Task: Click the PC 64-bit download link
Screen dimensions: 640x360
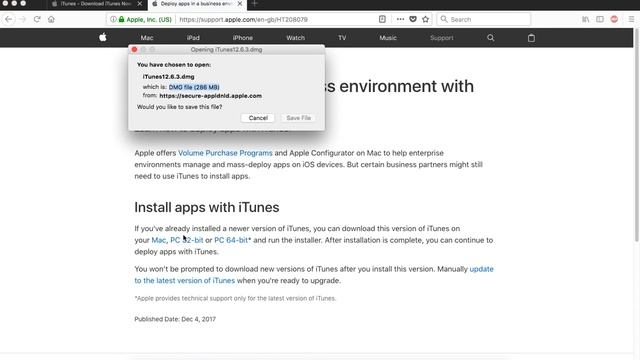Action: coord(231,240)
